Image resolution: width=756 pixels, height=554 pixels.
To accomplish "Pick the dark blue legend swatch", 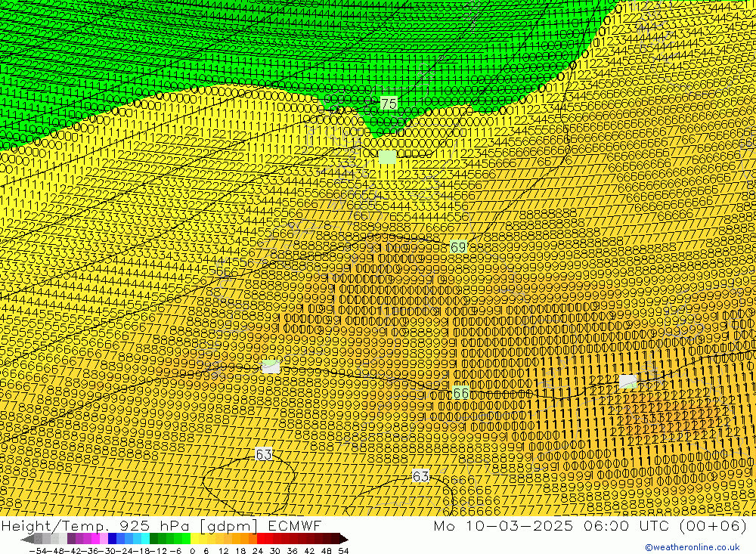I will point(113,539).
